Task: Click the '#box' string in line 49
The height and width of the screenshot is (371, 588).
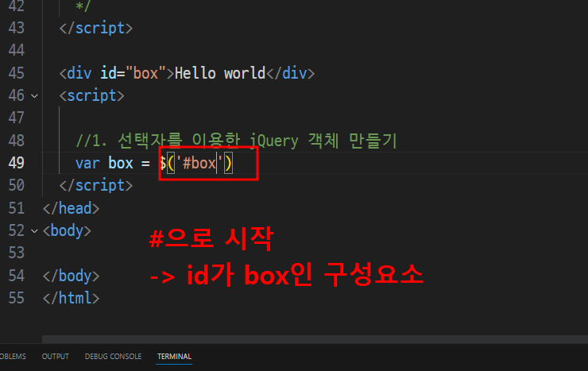Action: point(199,164)
